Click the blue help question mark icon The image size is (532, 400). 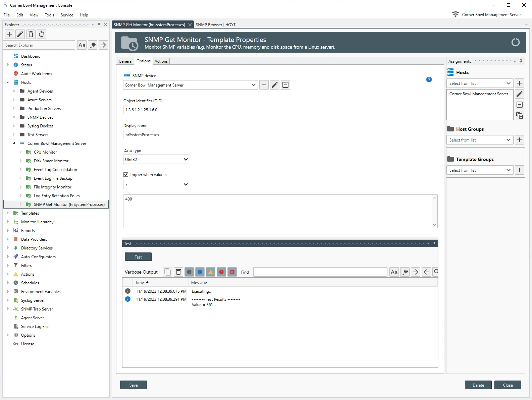(x=429, y=79)
